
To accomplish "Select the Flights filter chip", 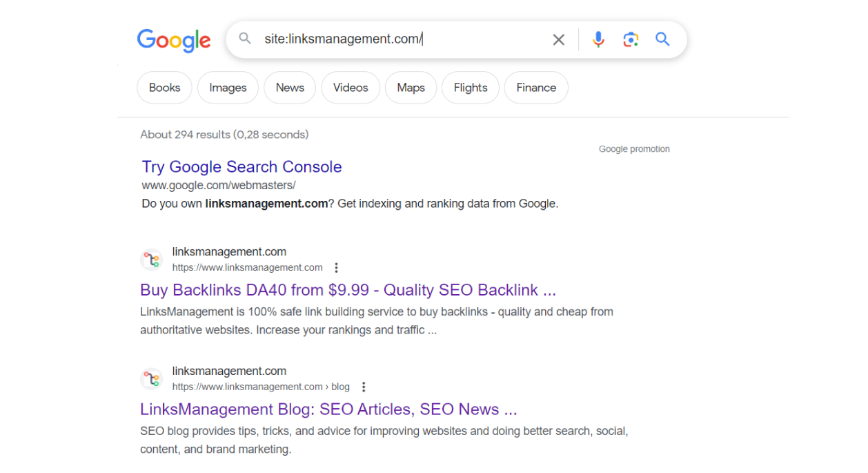I will (471, 88).
